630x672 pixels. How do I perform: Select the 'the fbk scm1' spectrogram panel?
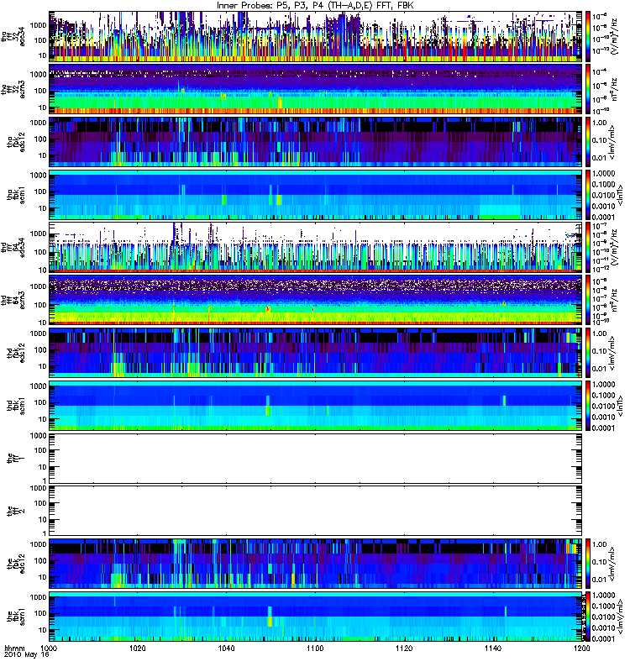click(318, 617)
